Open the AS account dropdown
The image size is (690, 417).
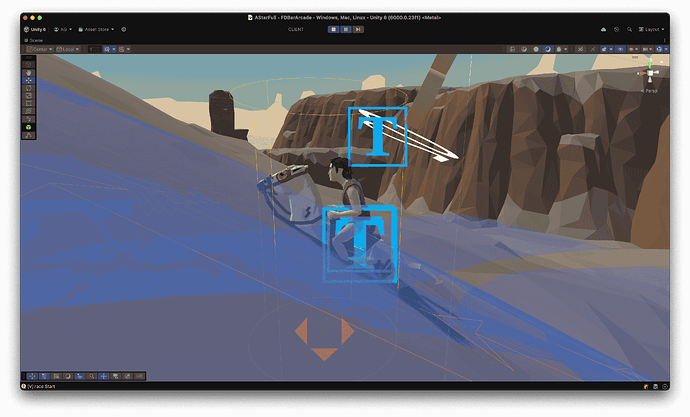63,29
